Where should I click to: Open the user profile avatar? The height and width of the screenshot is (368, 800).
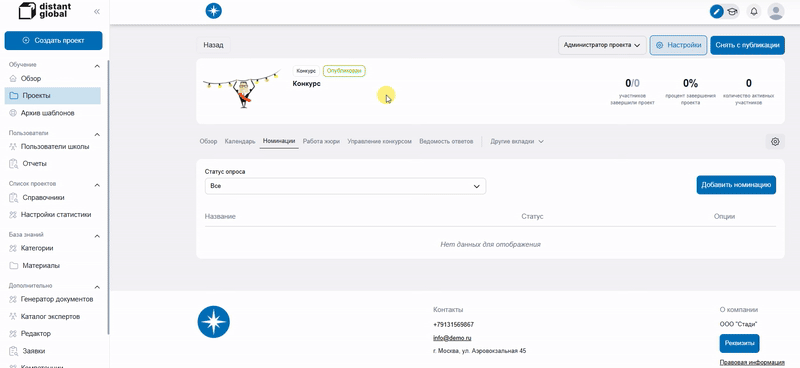click(776, 11)
